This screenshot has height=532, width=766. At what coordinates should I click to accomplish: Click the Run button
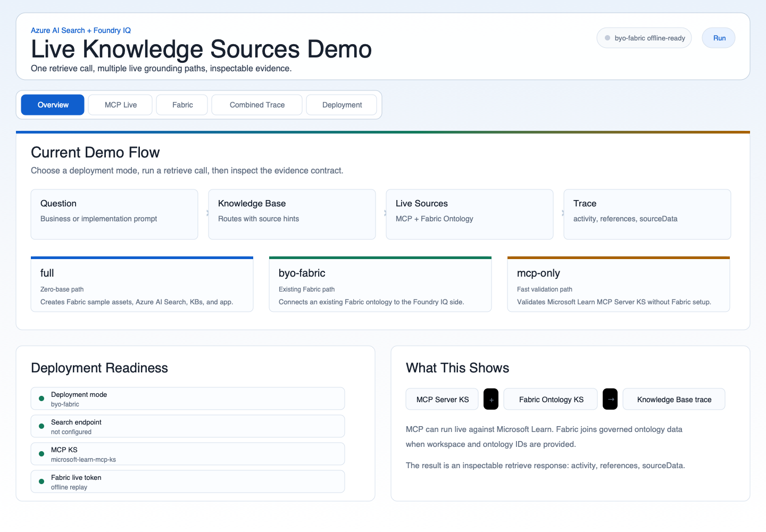pos(719,38)
